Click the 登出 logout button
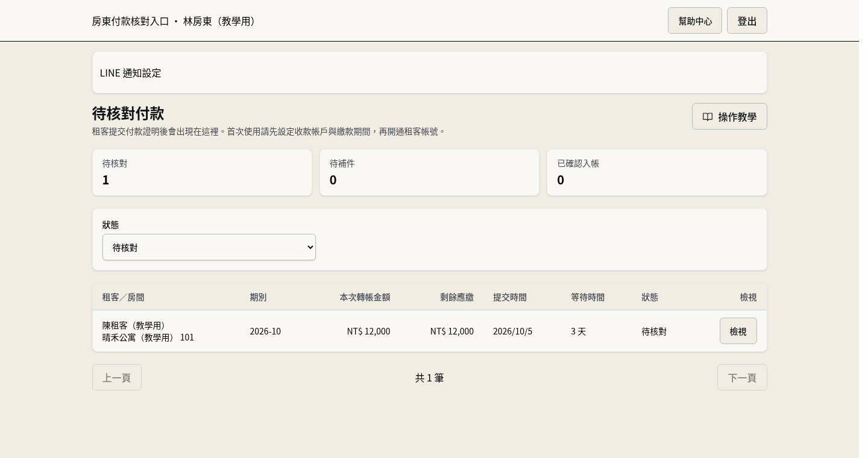Screen dimensions: 868x458 747,20
